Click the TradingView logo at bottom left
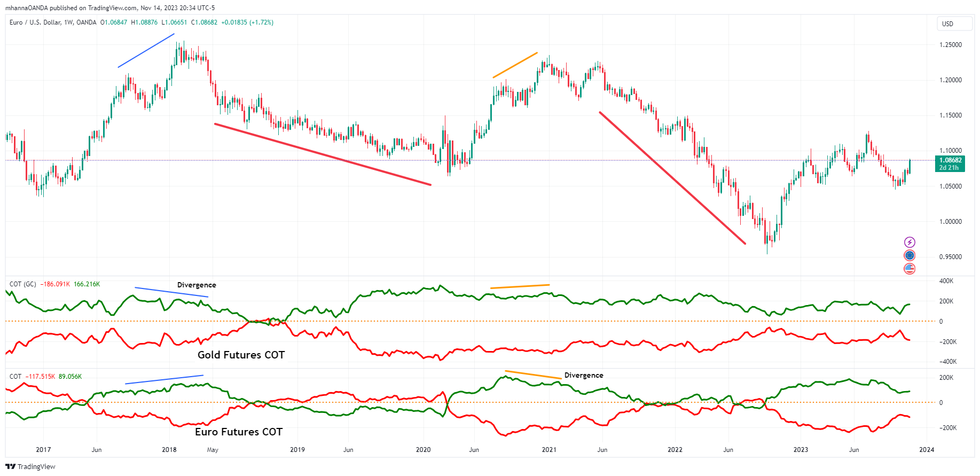The width and height of the screenshot is (980, 476). pos(30,466)
